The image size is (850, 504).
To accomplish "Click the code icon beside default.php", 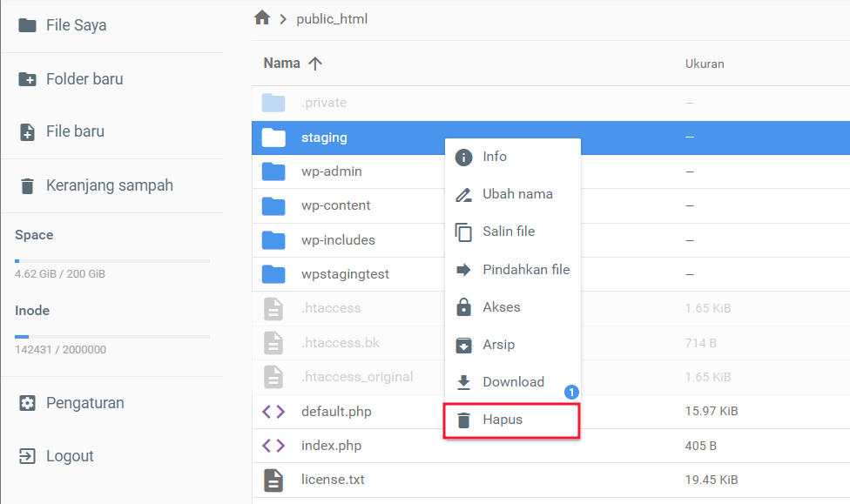I will 273,410.
